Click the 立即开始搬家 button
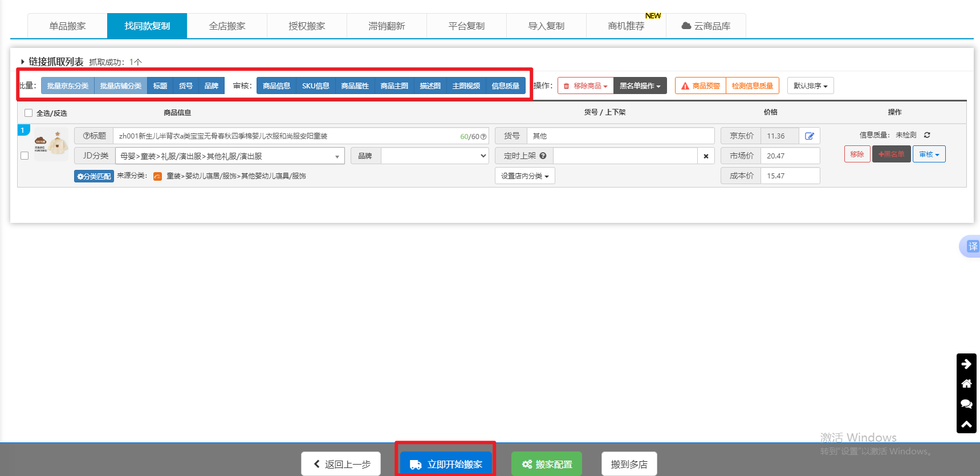 [446, 464]
